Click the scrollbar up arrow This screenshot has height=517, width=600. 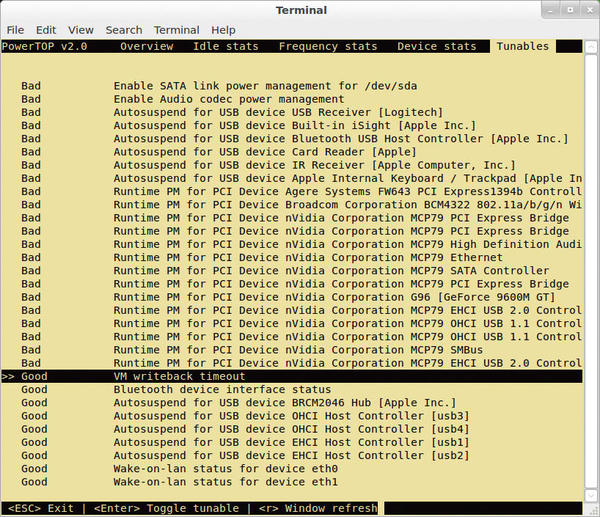[x=591, y=46]
